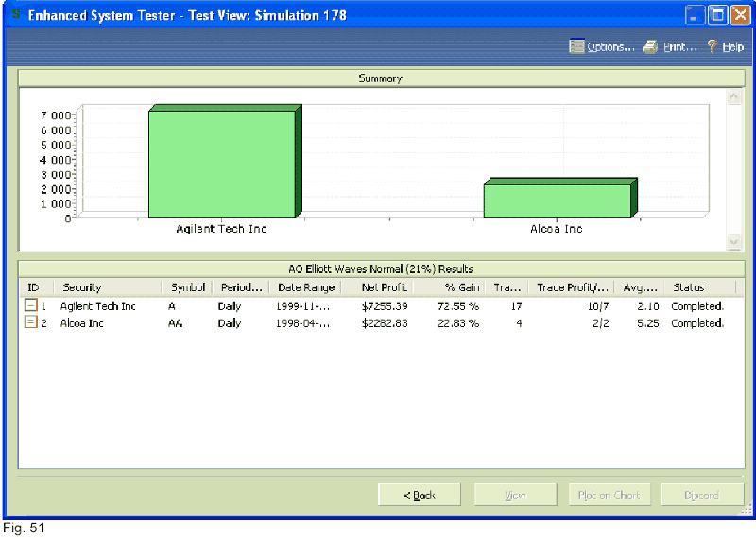This screenshot has width=756, height=538.
Task: Click the 17 trades cell
Action: click(516, 306)
